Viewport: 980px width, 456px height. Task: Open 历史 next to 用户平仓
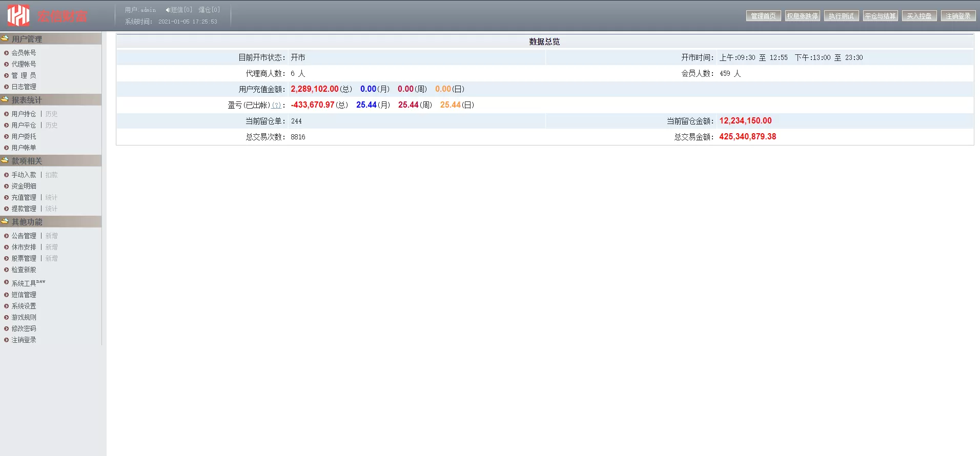click(x=51, y=125)
